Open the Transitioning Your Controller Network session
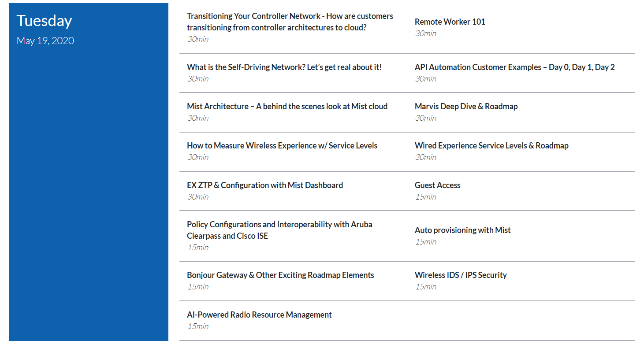This screenshot has height=348, width=644. [290, 22]
